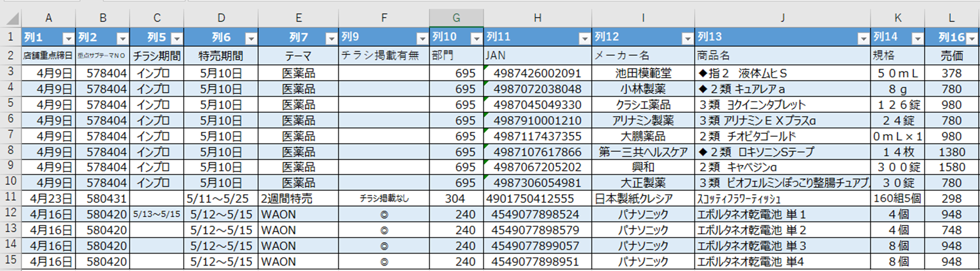The width and height of the screenshot is (980, 271).
Task: Select column J header
Action: pos(782,18)
